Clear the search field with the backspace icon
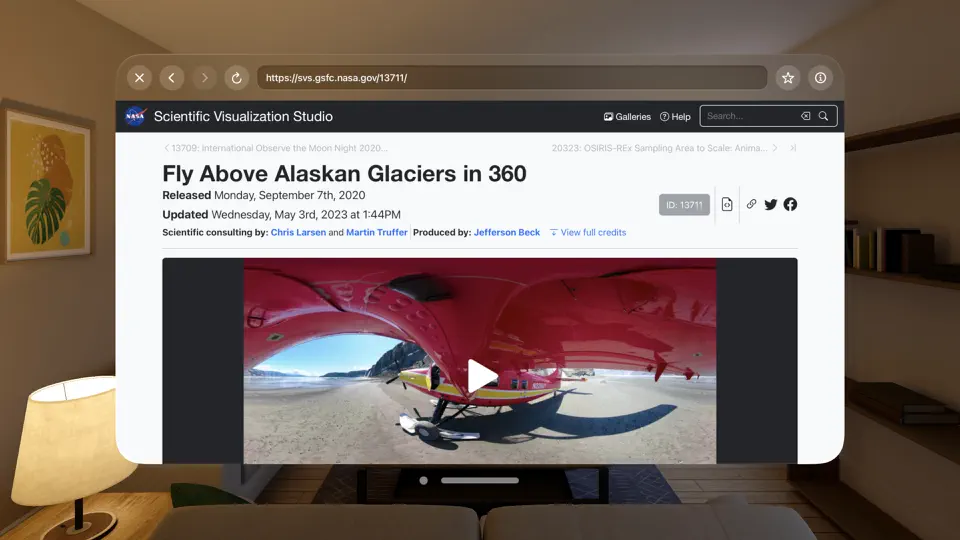 tap(806, 116)
